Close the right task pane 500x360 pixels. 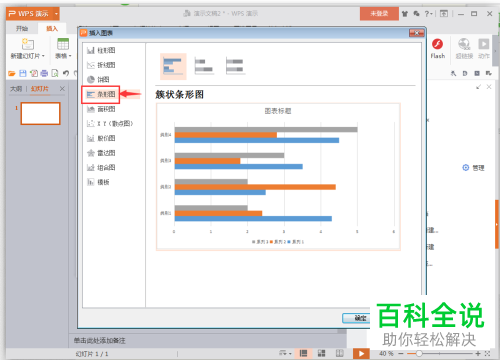coord(489,87)
